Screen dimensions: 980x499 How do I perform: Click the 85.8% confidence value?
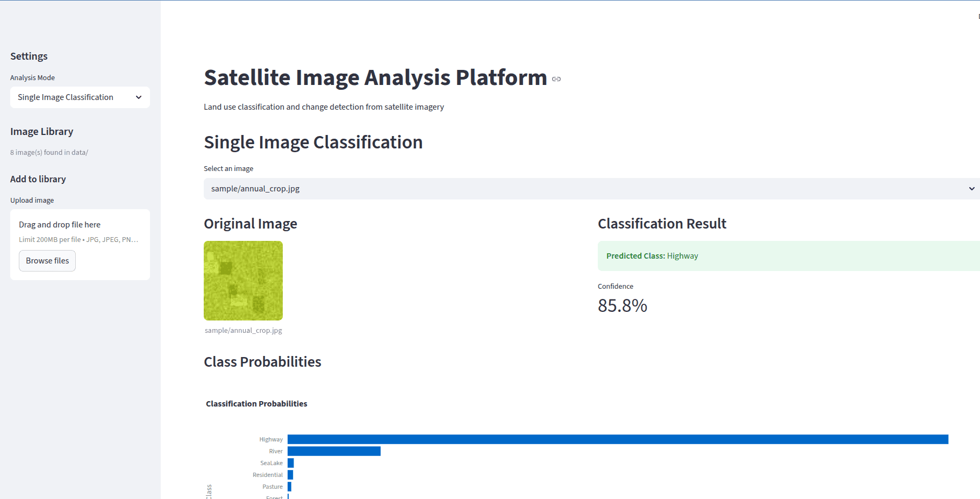[622, 305]
